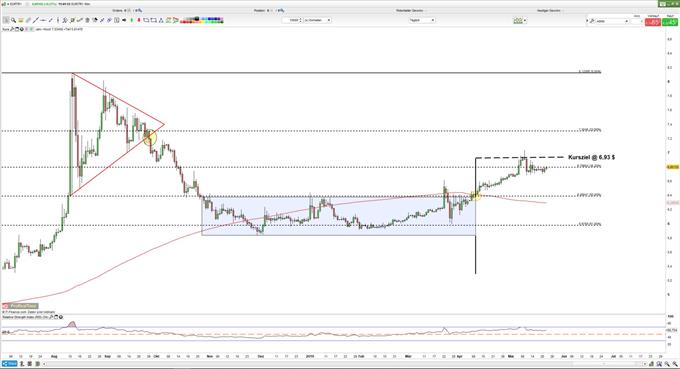Image resolution: width=680 pixels, height=369 pixels.
Task: Pick the blue color swatch
Action: click(210, 18)
